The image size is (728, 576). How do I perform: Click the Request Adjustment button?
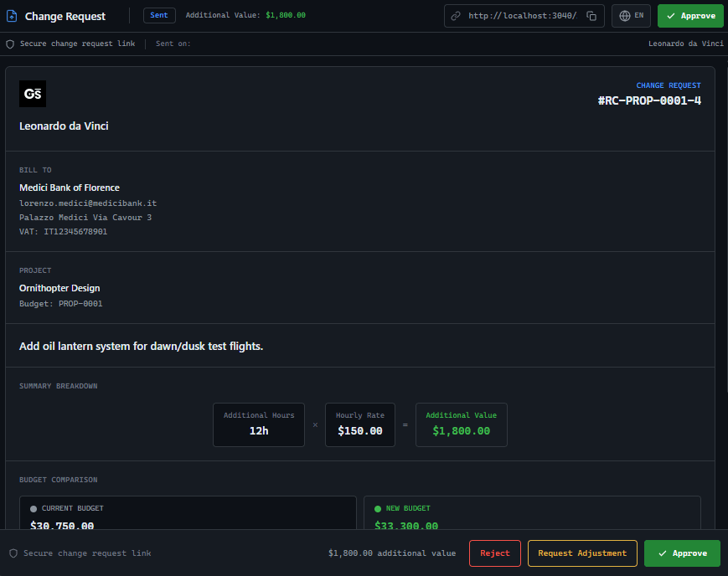pos(582,553)
